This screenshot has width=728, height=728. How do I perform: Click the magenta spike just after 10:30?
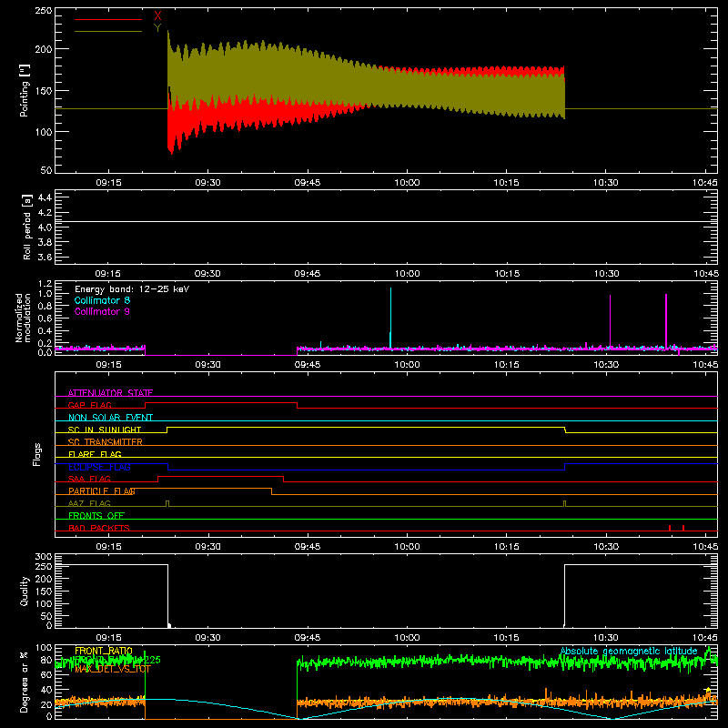(610, 321)
